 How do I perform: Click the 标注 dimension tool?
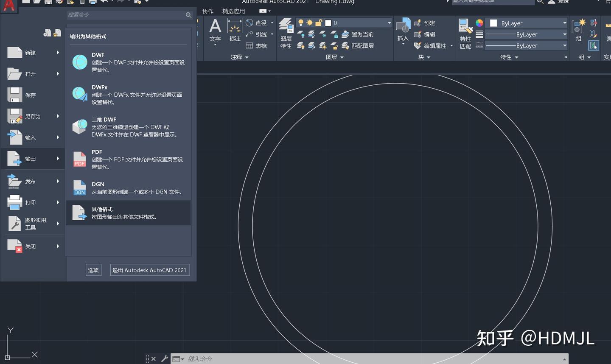coord(235,31)
